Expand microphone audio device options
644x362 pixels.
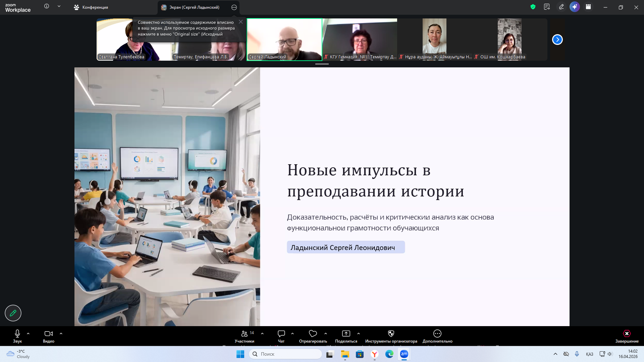click(x=28, y=334)
